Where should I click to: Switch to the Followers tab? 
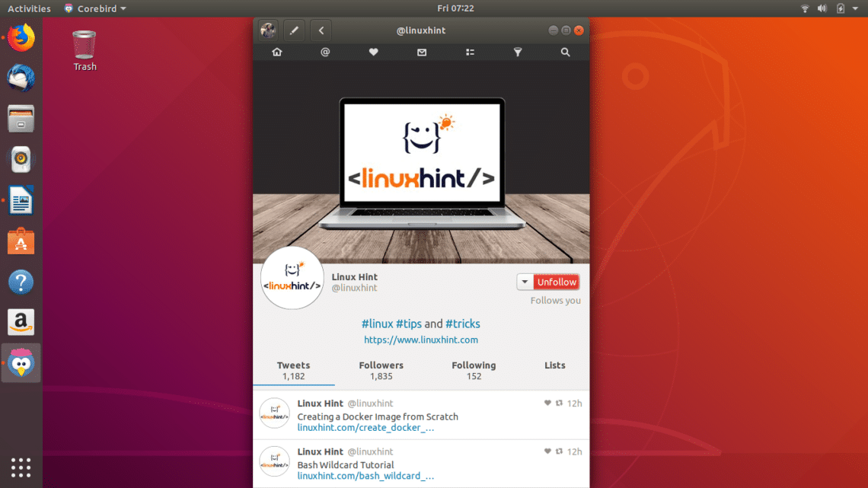click(381, 371)
